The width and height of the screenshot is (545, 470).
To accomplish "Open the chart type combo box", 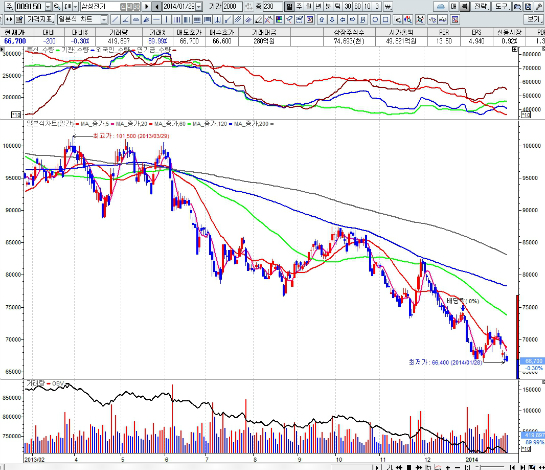I will [x=83, y=19].
